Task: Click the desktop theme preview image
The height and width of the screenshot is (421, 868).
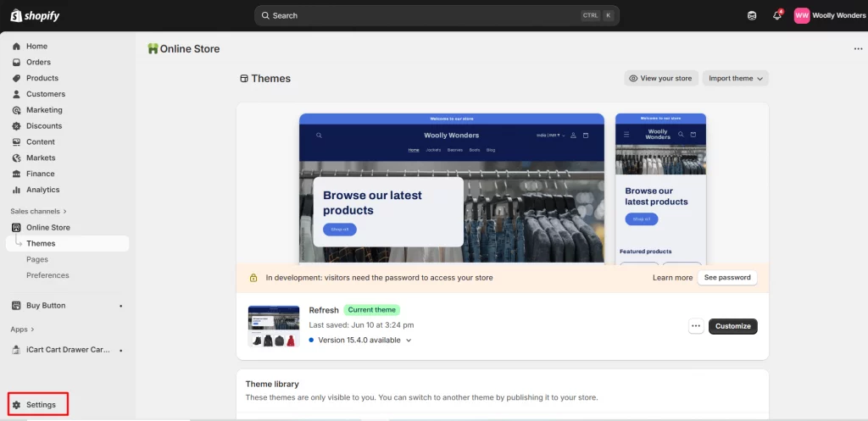Action: pyautogui.click(x=452, y=188)
